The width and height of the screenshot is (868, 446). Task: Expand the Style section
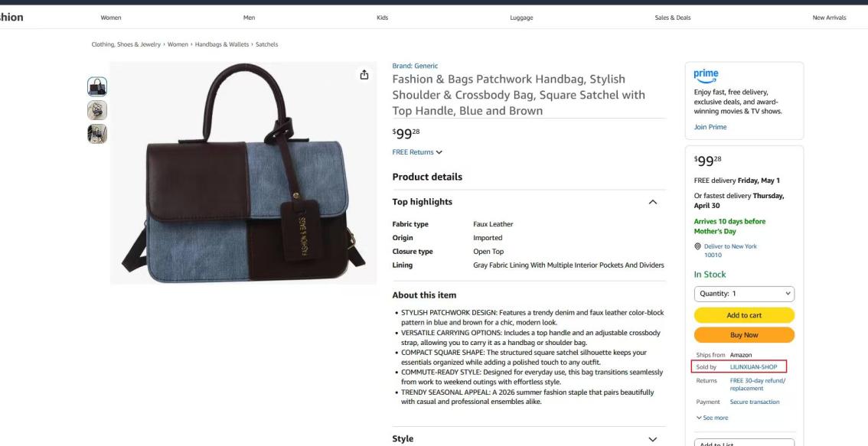click(653, 439)
